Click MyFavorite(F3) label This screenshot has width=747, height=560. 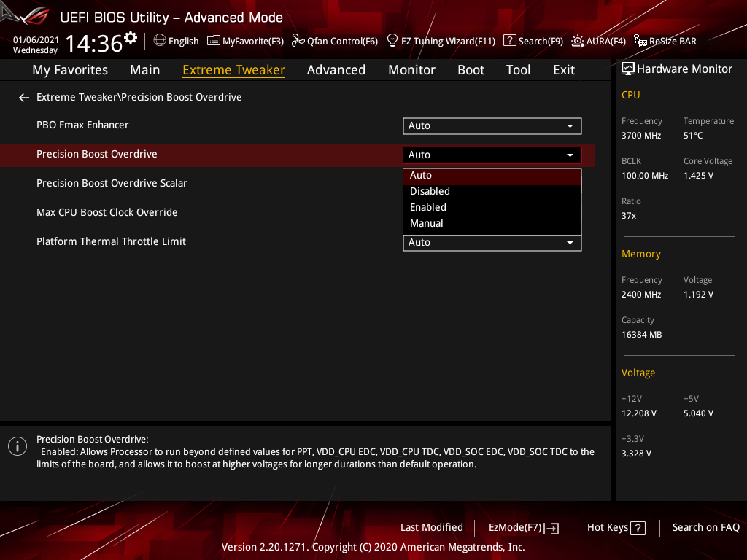pyautogui.click(x=253, y=41)
